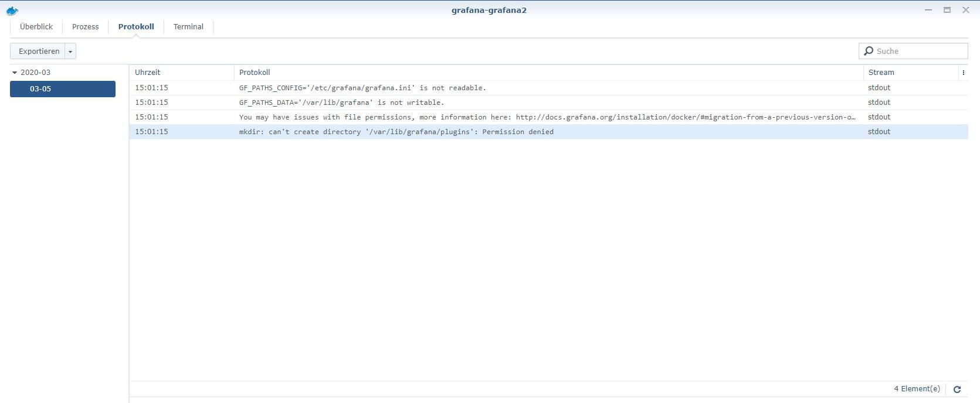Image resolution: width=980 pixels, height=403 pixels.
Task: Click the Docker whale icon in title bar
Action: (12, 11)
